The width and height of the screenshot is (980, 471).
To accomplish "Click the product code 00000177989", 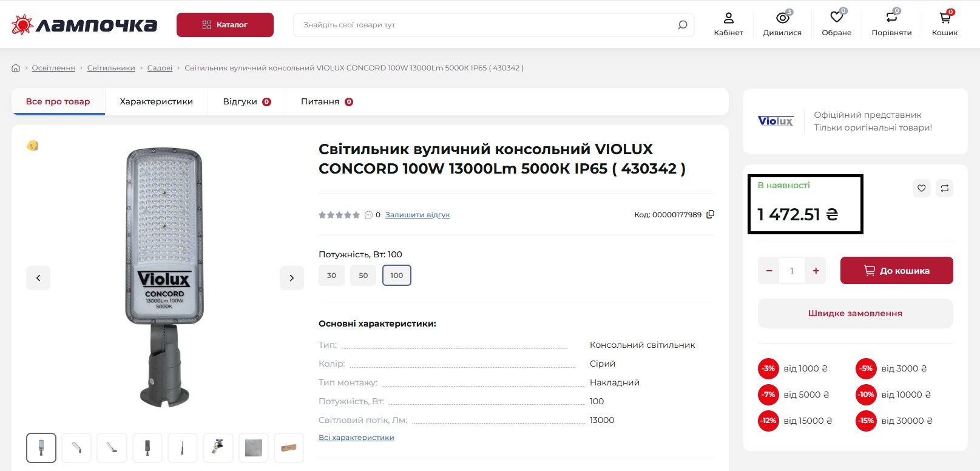I will pyautogui.click(x=677, y=215).
